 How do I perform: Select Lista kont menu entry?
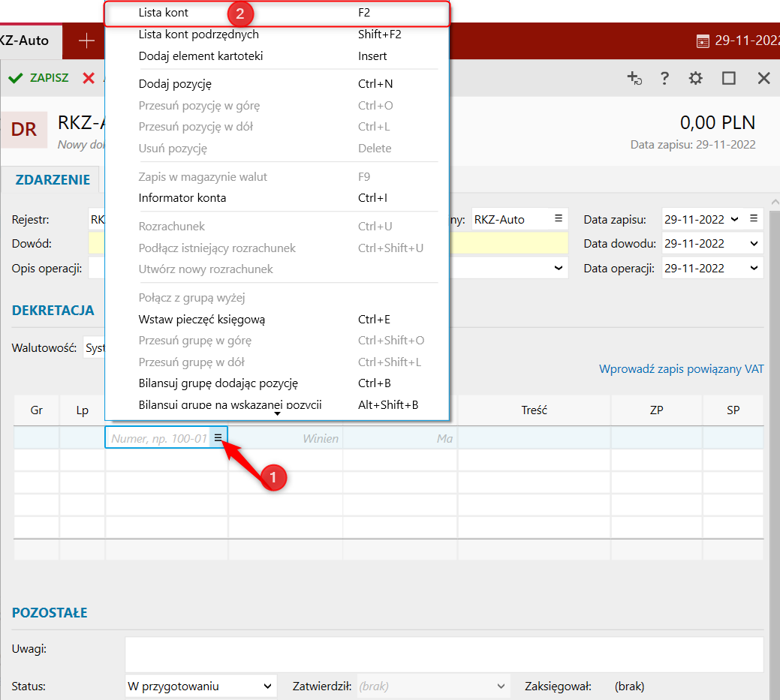pos(276,13)
